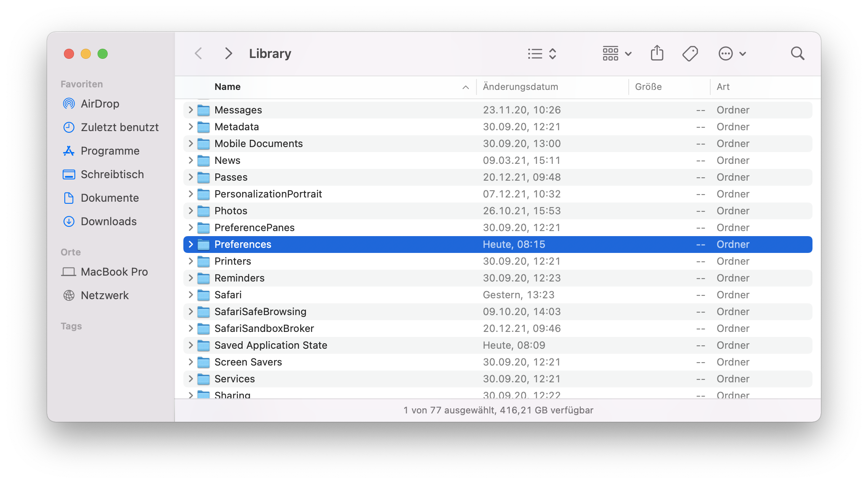
Task: Select Netzwerk under Orte
Action: 104,295
